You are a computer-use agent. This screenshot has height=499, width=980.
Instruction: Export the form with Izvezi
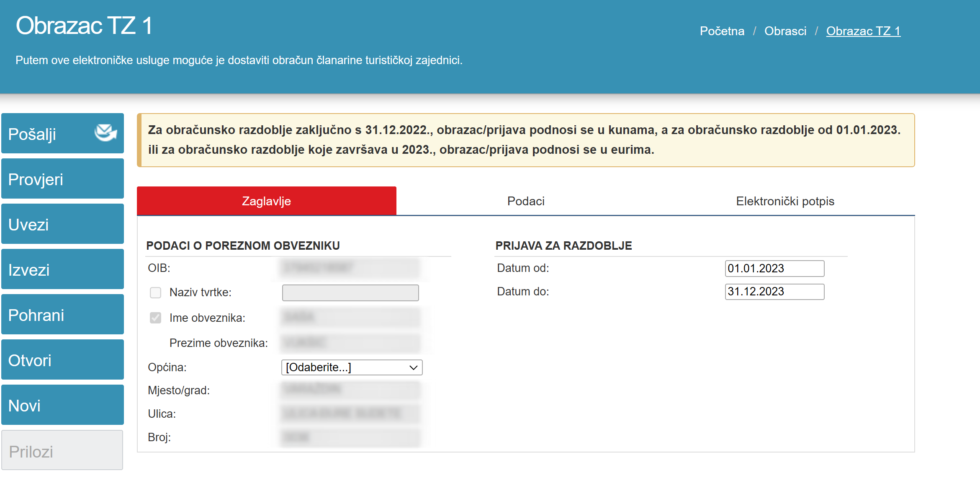(62, 269)
